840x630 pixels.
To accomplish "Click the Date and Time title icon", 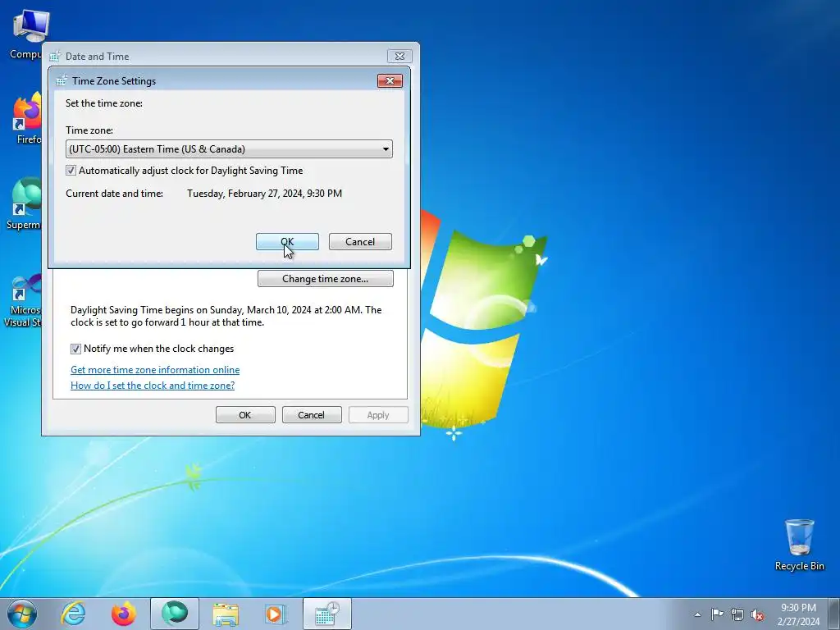I will tap(55, 57).
